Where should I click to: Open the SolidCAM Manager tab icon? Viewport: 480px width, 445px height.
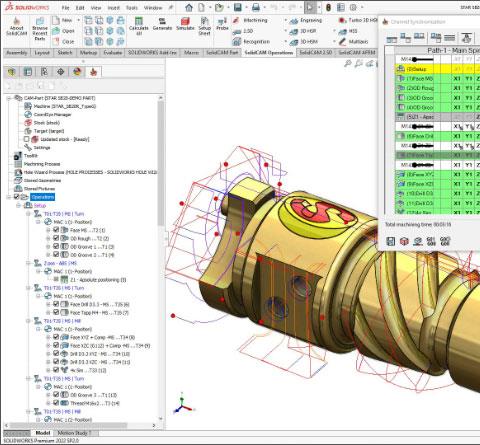(93, 72)
